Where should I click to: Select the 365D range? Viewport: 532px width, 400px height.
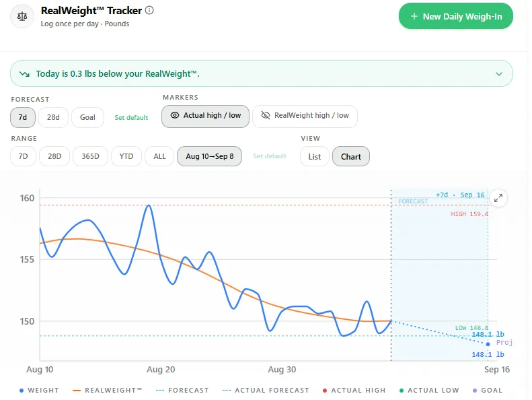pos(90,156)
